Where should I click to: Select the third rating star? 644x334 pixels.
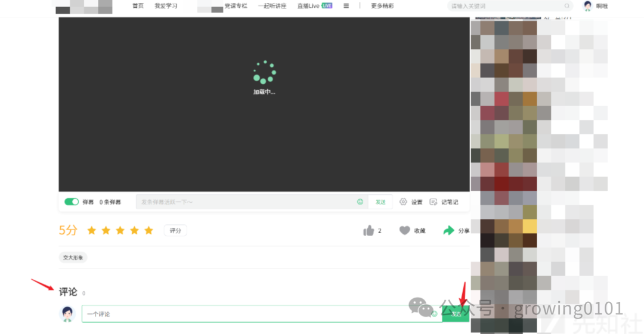click(120, 230)
